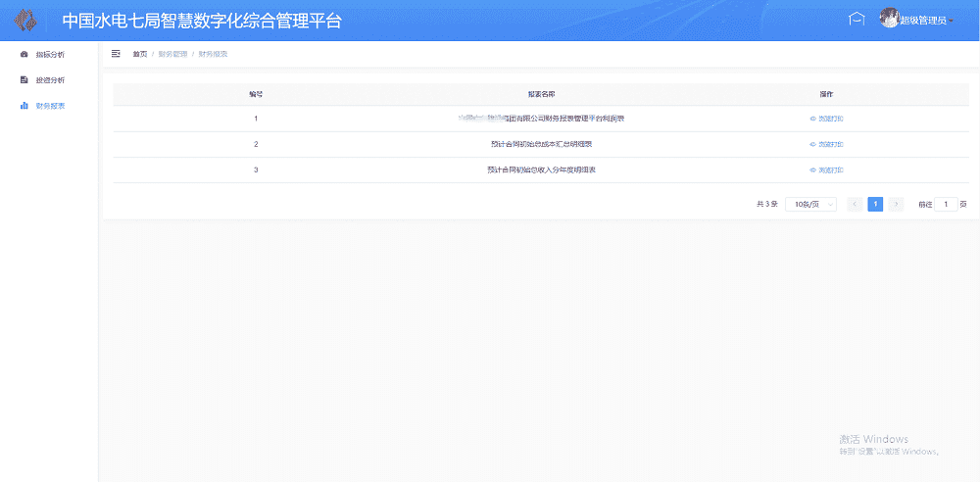Open 指标分析 in the sidebar
The image size is (980, 482).
49,54
